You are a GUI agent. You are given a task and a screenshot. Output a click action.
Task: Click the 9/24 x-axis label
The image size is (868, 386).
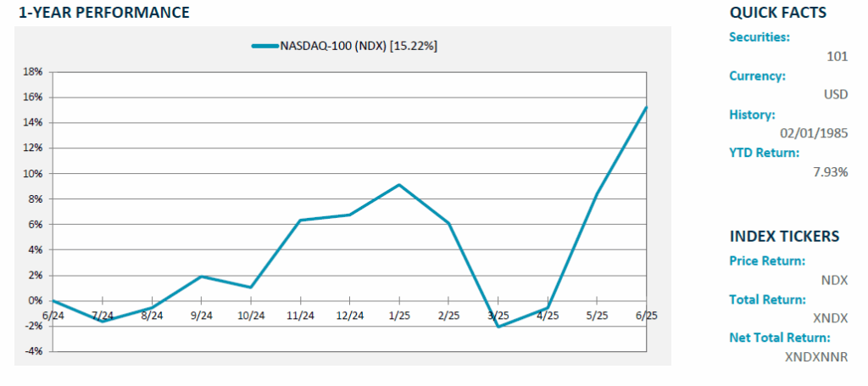202,316
